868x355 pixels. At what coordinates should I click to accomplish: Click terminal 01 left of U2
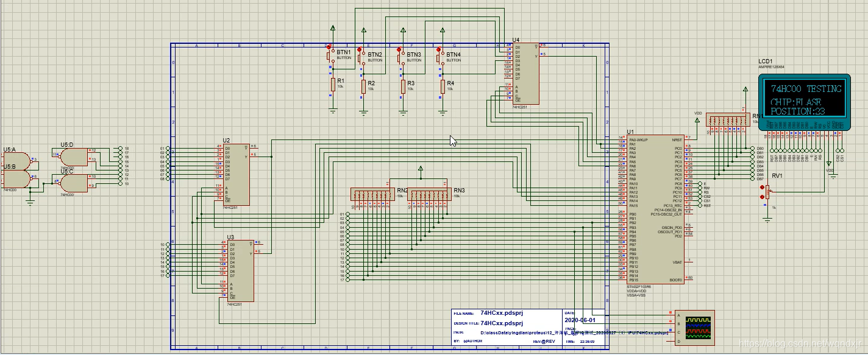(x=168, y=149)
